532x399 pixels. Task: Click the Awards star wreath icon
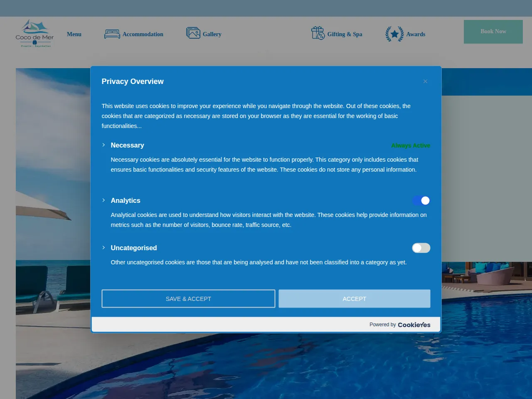394,34
